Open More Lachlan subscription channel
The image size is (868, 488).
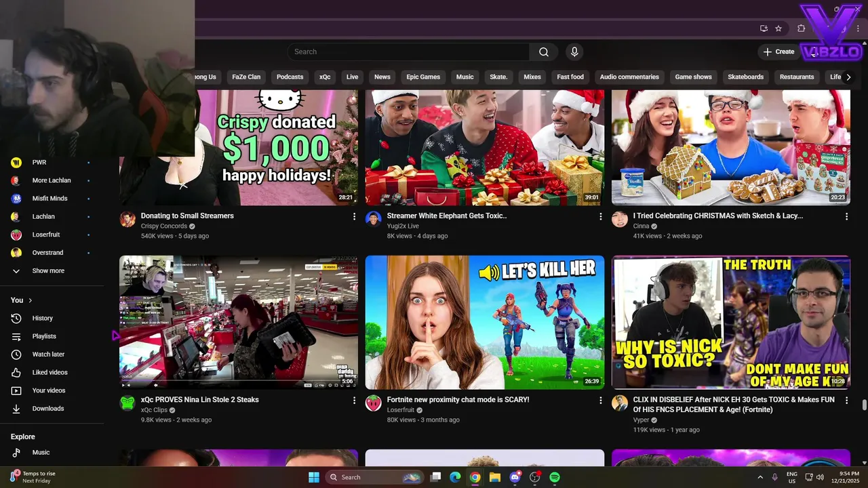pos(52,180)
